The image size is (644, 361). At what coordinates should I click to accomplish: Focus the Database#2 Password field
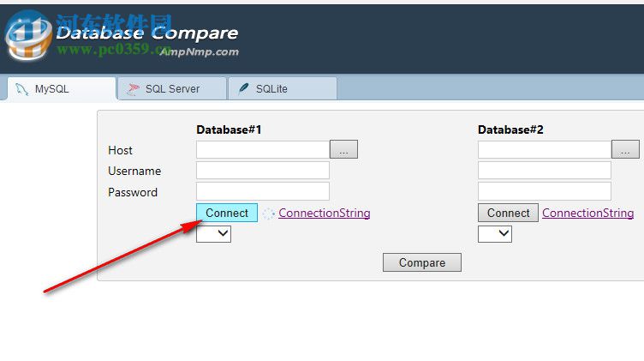[x=544, y=191]
